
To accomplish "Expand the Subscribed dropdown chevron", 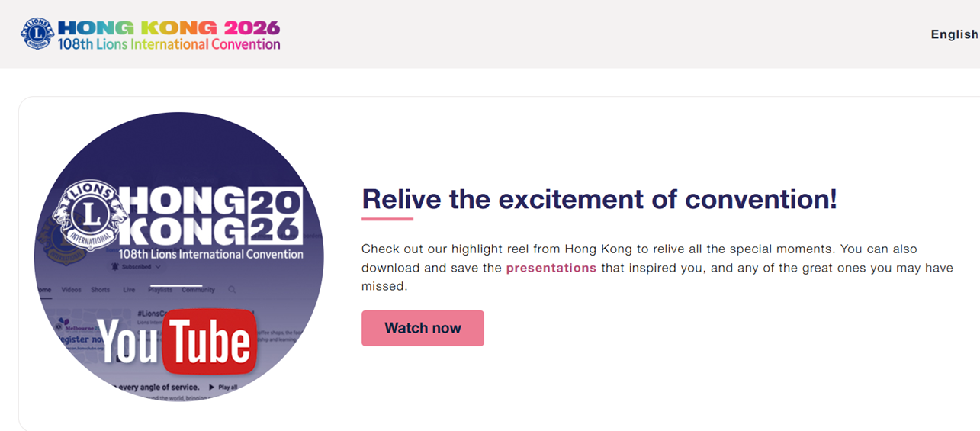I will (x=159, y=267).
